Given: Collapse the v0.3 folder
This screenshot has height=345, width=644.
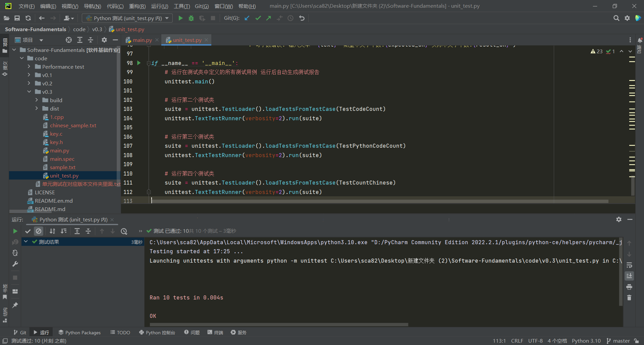Looking at the screenshot, I should click(x=29, y=92).
